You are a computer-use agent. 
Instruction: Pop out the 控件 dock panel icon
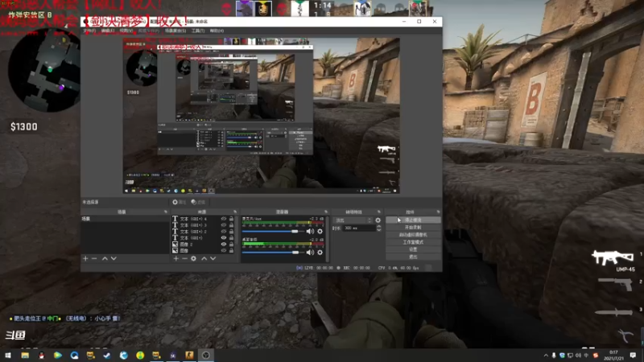438,212
